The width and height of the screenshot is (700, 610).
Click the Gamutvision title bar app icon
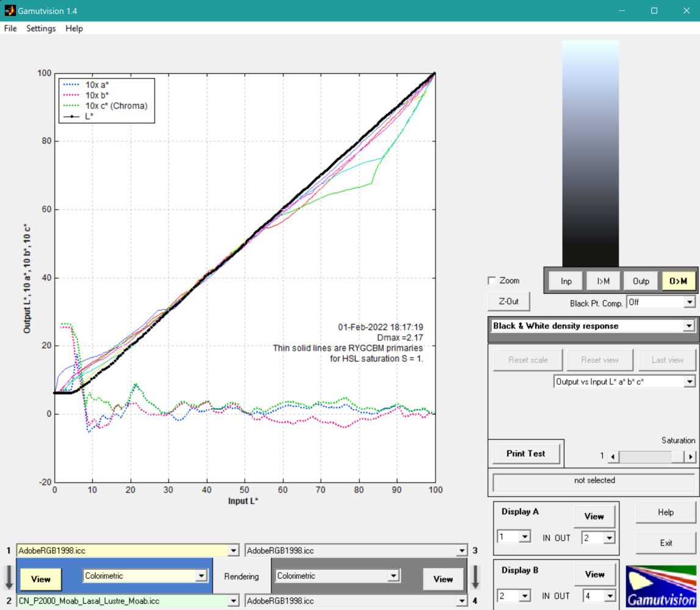coord(10,10)
